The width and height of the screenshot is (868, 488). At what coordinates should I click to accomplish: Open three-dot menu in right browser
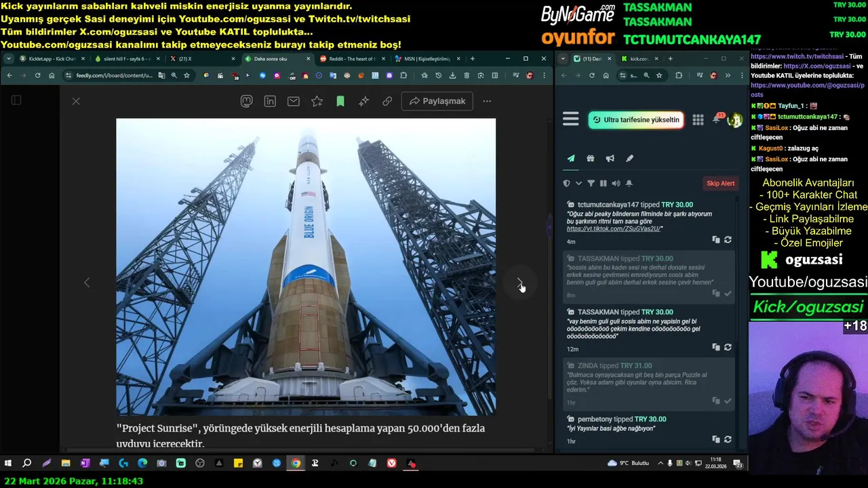click(x=741, y=75)
